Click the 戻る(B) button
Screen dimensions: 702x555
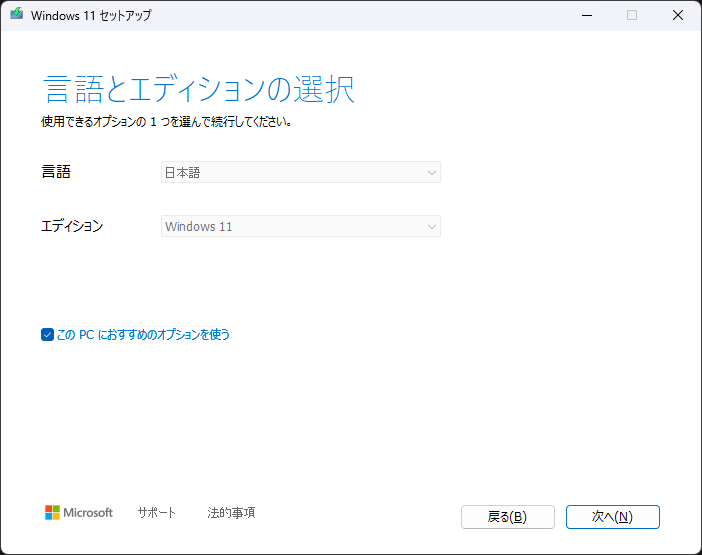click(x=508, y=517)
